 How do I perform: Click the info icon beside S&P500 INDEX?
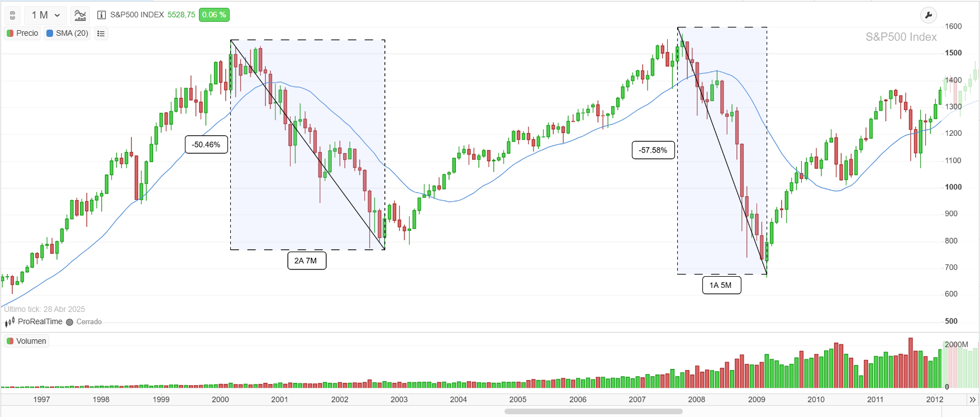click(101, 16)
